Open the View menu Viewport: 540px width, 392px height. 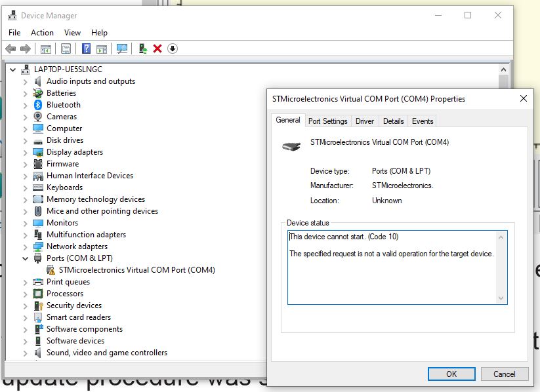pos(72,33)
